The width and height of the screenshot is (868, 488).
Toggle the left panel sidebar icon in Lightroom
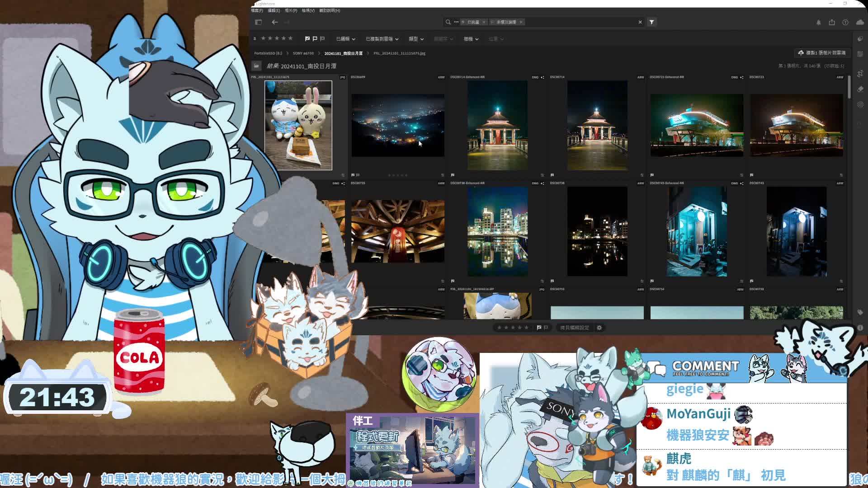(x=258, y=22)
